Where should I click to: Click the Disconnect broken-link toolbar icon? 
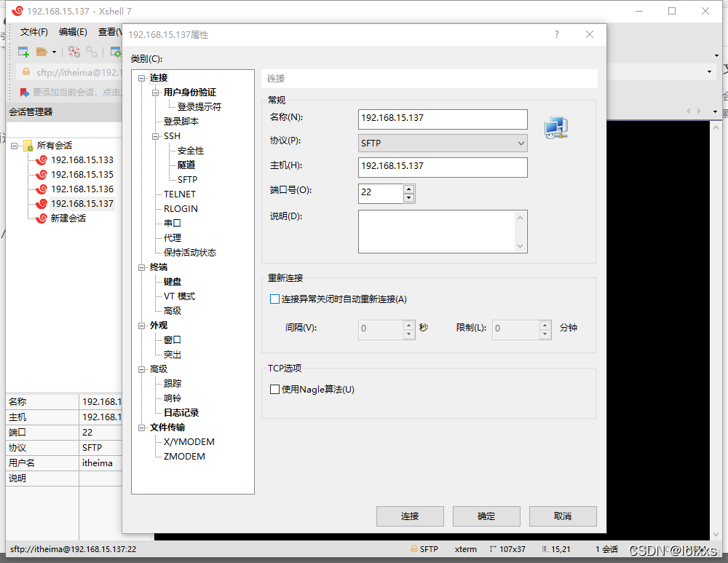point(74,52)
